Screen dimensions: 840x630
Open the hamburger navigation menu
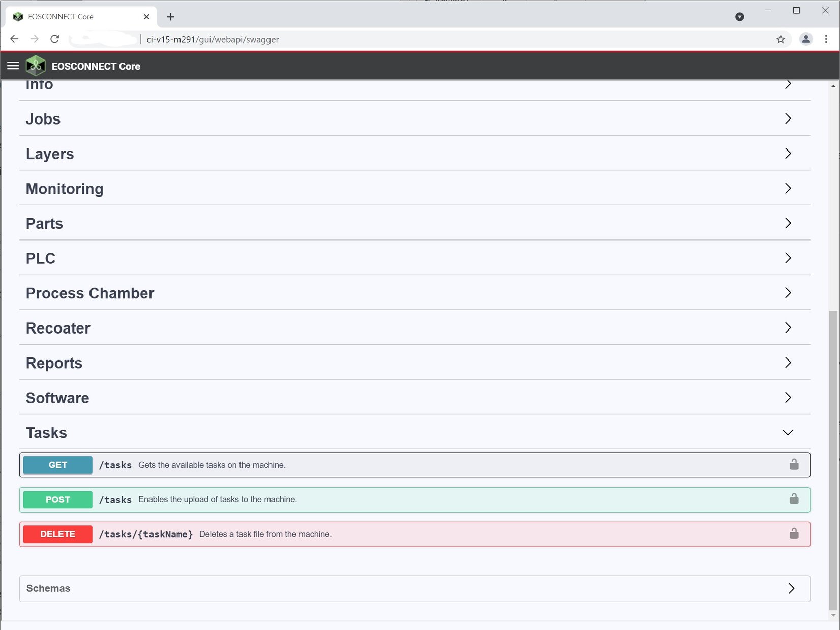13,66
